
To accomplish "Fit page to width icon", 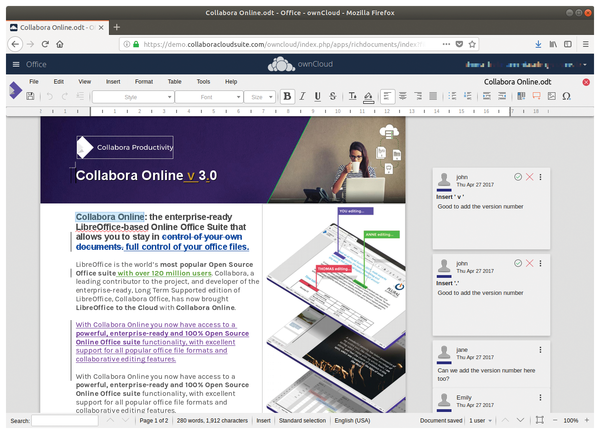I will point(540,420).
